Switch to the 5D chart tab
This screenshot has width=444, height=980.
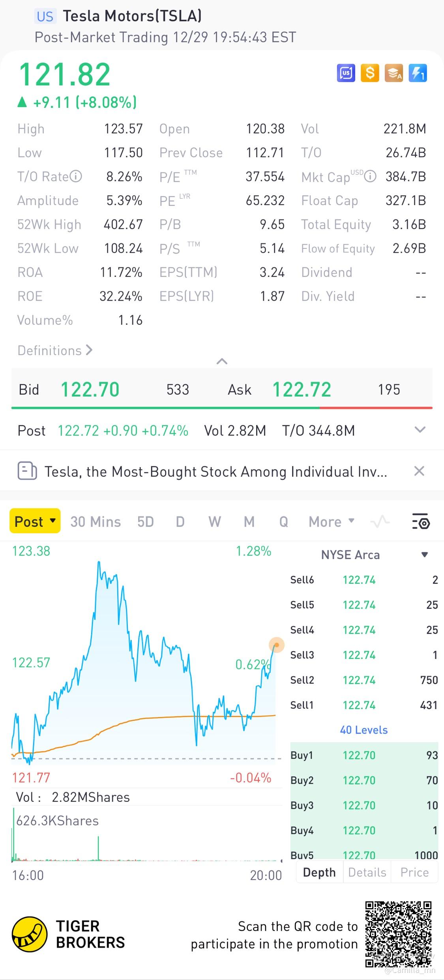(x=145, y=521)
